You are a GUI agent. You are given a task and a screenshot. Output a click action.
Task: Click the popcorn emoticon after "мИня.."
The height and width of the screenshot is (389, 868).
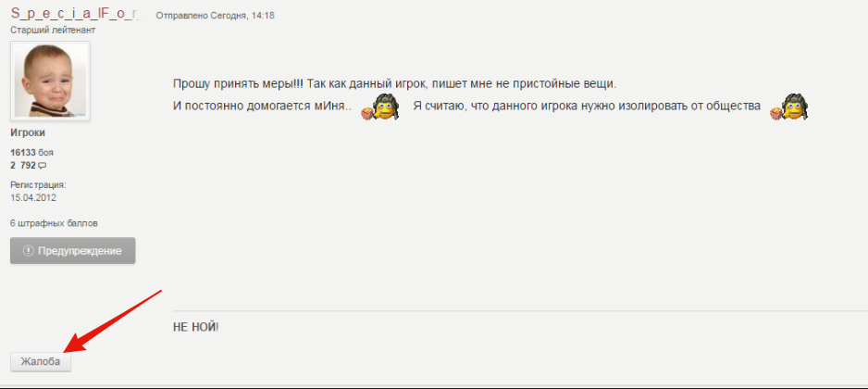[379, 107]
